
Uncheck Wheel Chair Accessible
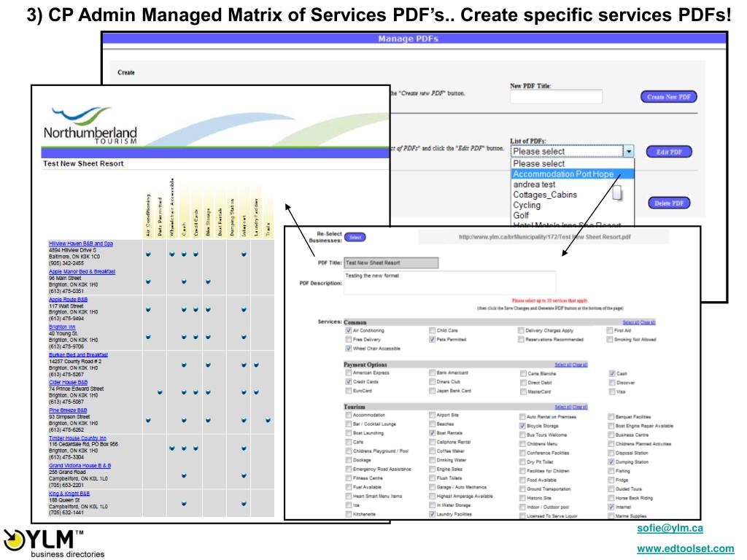coord(349,349)
